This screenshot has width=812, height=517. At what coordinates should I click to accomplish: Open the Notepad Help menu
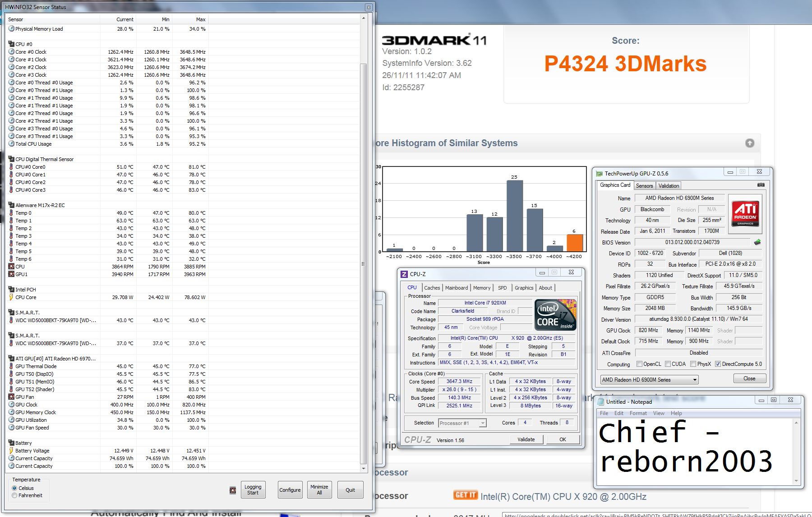tap(676, 413)
